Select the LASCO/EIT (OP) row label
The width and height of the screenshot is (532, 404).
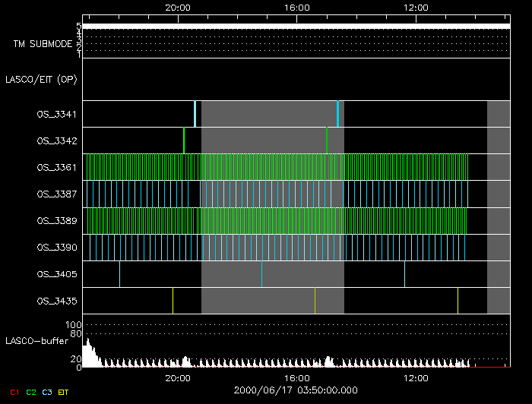(x=41, y=80)
